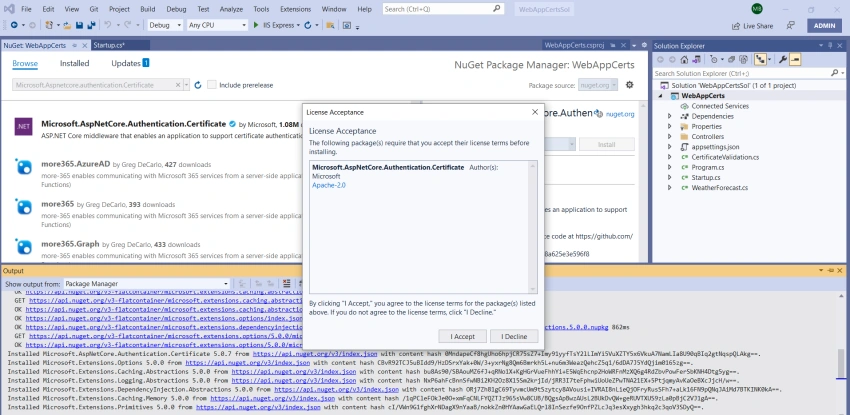Close the License Acceptance dialog

[535, 112]
